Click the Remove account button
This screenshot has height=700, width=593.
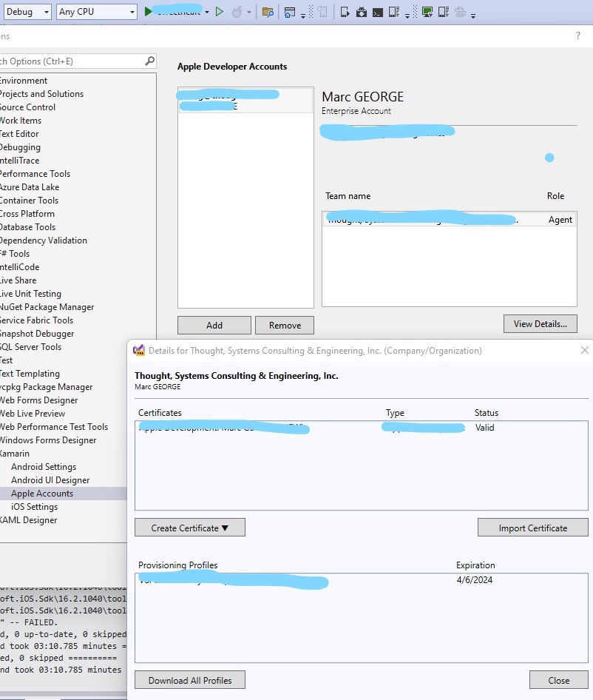285,325
